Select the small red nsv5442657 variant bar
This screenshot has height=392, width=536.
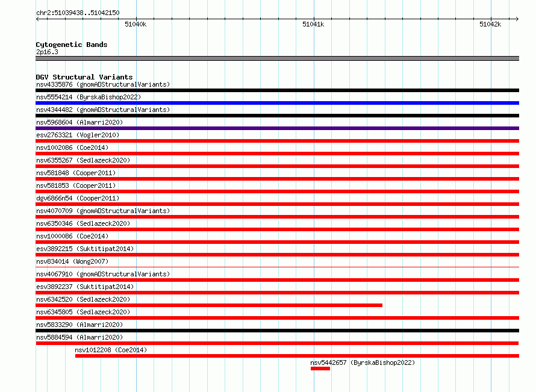tap(320, 369)
